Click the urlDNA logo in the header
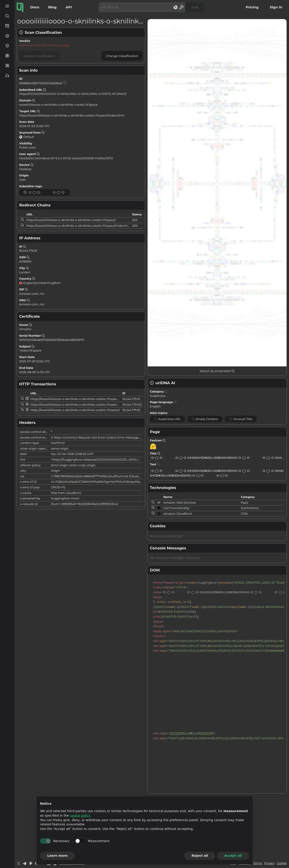 click(x=20, y=7)
